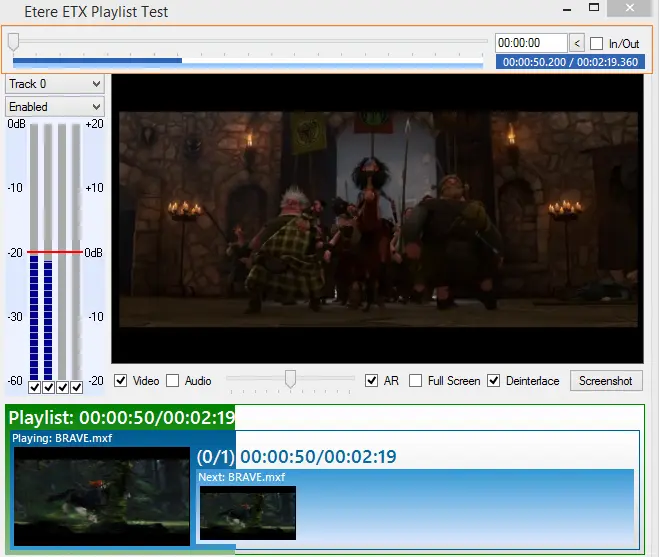Open the Track 0 dropdown
The width and height of the screenshot is (659, 557).
click(x=55, y=84)
